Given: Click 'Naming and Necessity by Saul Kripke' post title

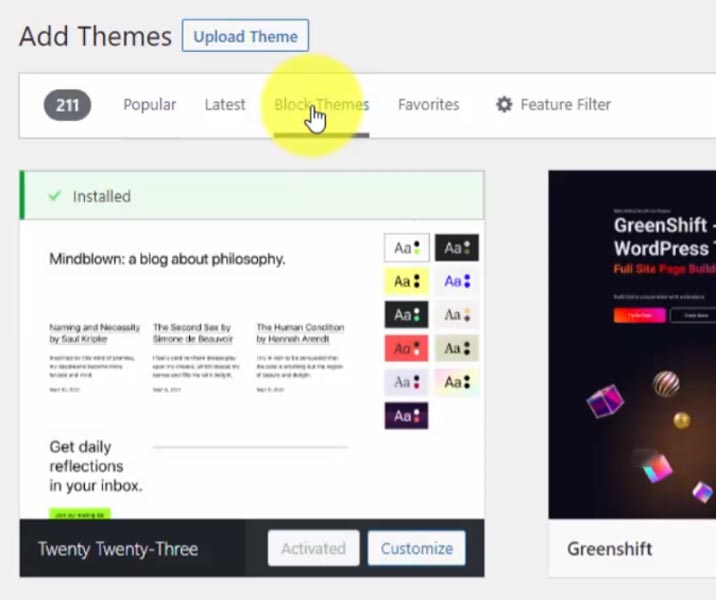Looking at the screenshot, I should [x=95, y=333].
